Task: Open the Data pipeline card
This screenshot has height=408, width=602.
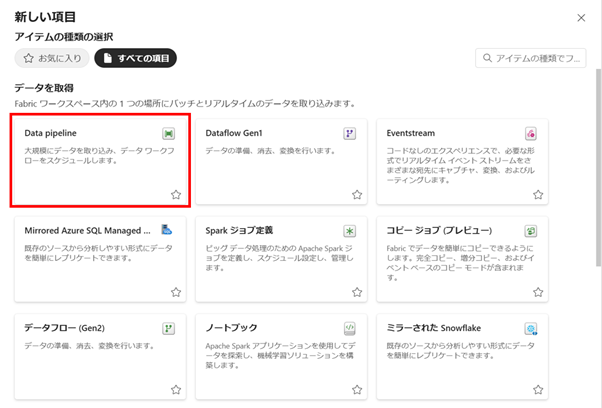Action: point(90,160)
